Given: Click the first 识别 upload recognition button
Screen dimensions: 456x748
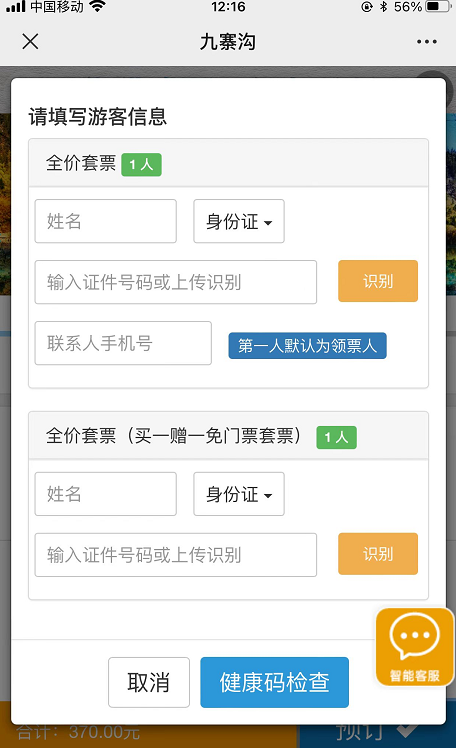Looking at the screenshot, I should [378, 281].
